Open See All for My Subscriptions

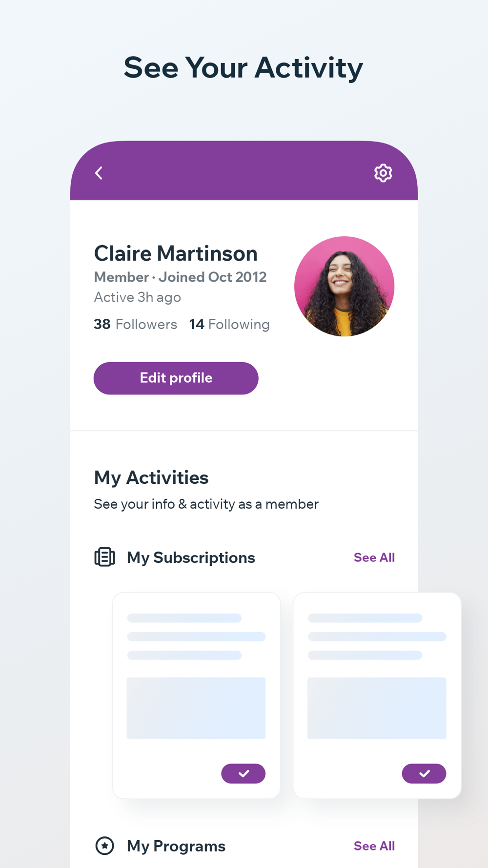(374, 558)
